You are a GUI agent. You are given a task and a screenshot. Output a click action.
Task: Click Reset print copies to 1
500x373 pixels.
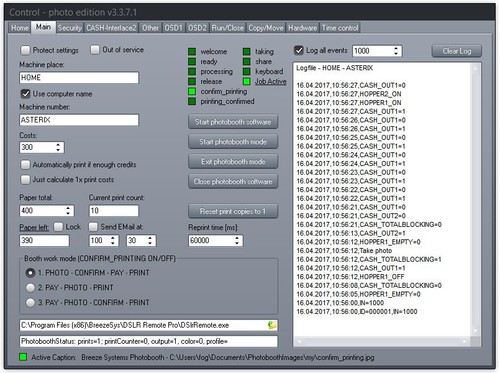[233, 211]
